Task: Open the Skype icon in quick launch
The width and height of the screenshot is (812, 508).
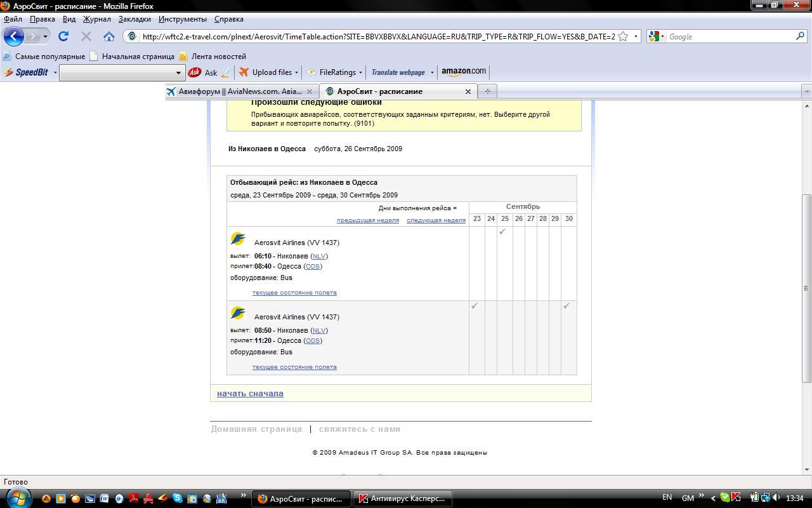Action: point(177,498)
